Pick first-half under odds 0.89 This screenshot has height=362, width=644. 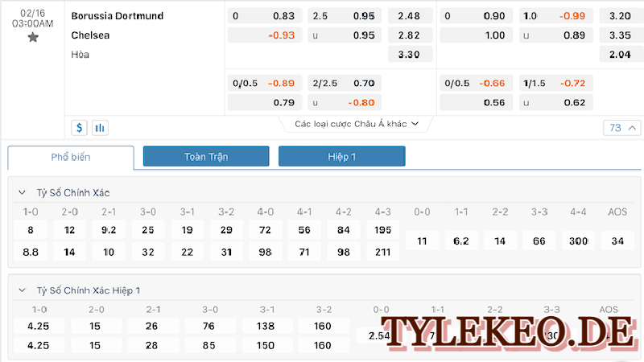[x=556, y=35]
